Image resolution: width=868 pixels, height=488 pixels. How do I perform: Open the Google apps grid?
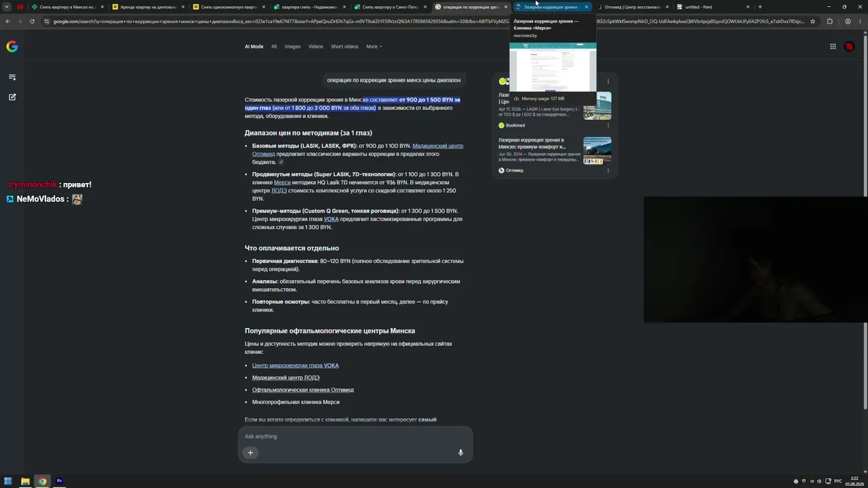click(x=833, y=47)
